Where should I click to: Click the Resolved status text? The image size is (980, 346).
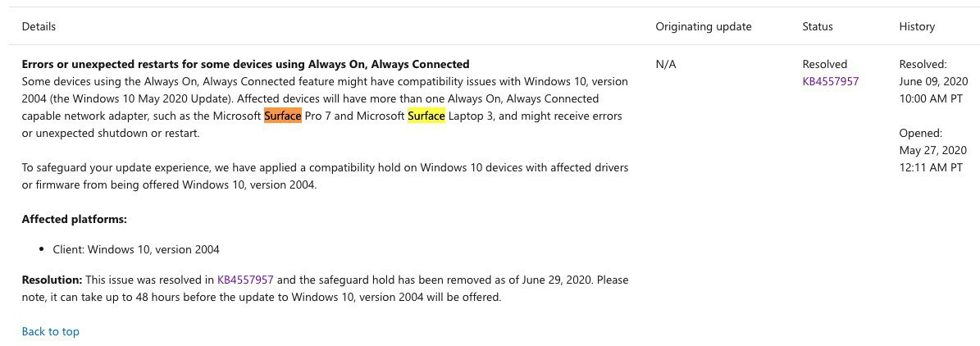[824, 64]
